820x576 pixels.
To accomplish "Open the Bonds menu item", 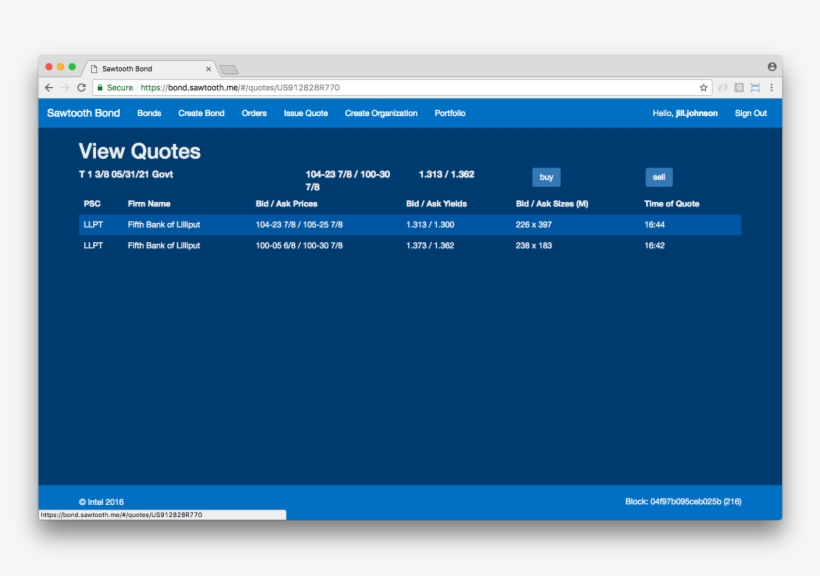I will pyautogui.click(x=149, y=113).
